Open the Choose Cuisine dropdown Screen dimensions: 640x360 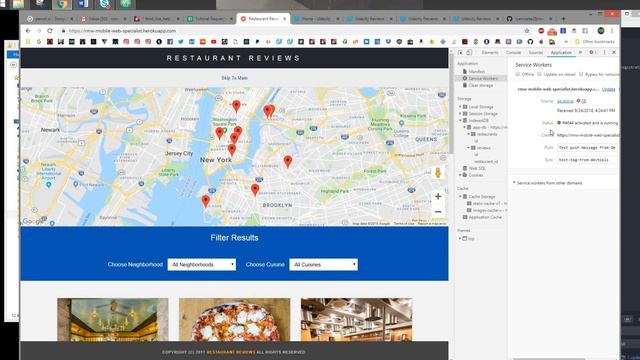323,264
